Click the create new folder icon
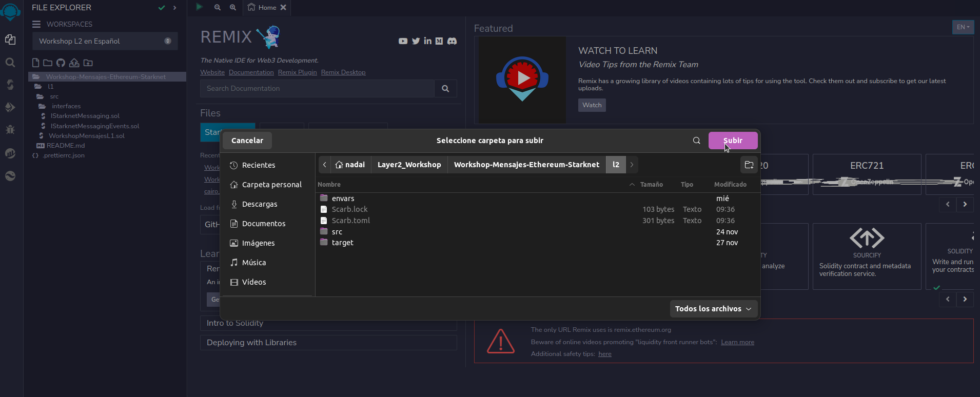Viewport: 980px width, 397px height. (48, 63)
